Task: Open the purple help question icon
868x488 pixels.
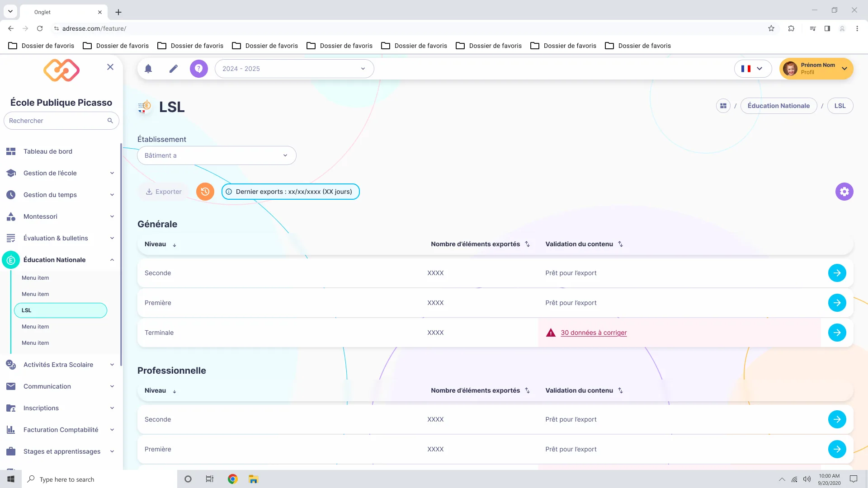Action: pos(199,69)
